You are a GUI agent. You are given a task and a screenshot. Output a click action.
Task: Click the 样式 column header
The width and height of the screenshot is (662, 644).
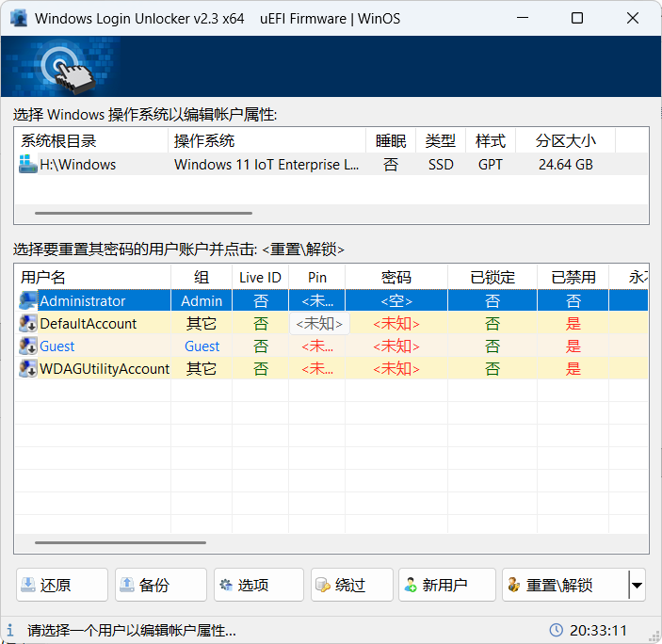[491, 140]
